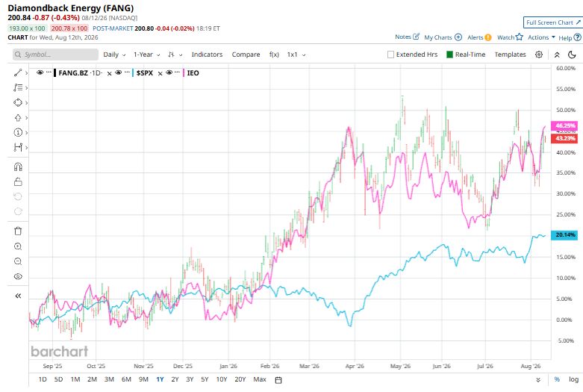The height and width of the screenshot is (392, 583).
Task: Open more options for FANG.BZ series
Action: tap(49, 72)
